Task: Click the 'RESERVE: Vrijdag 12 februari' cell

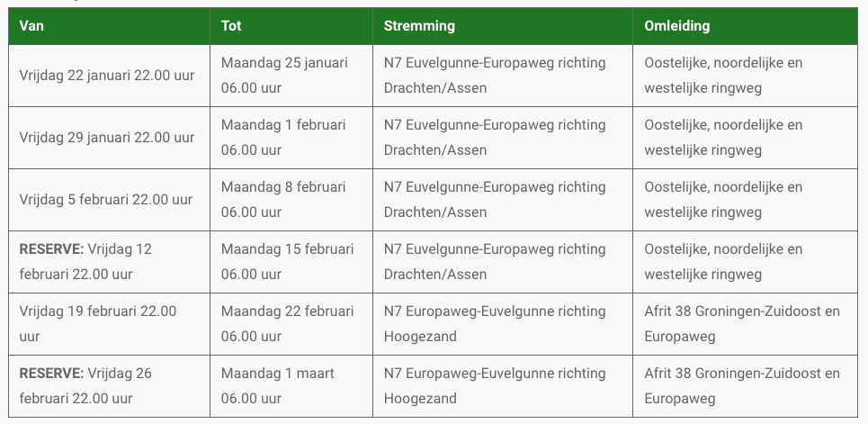Action: pyautogui.click(x=85, y=262)
